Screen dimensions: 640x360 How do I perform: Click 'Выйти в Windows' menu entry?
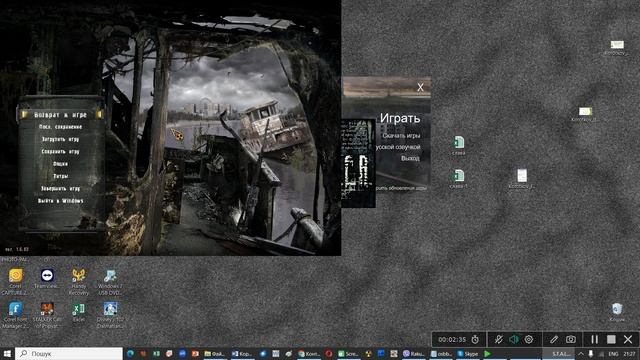[x=60, y=201]
